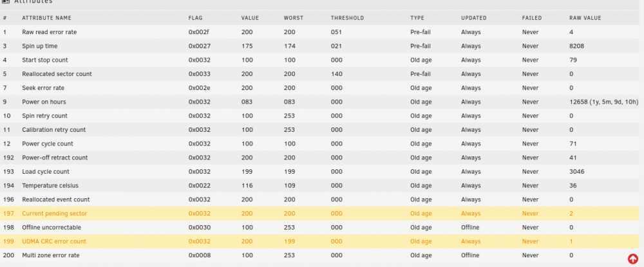The width and height of the screenshot is (644, 267).
Task: Click Offline update status for Multi zone error rate
Action: pos(470,255)
